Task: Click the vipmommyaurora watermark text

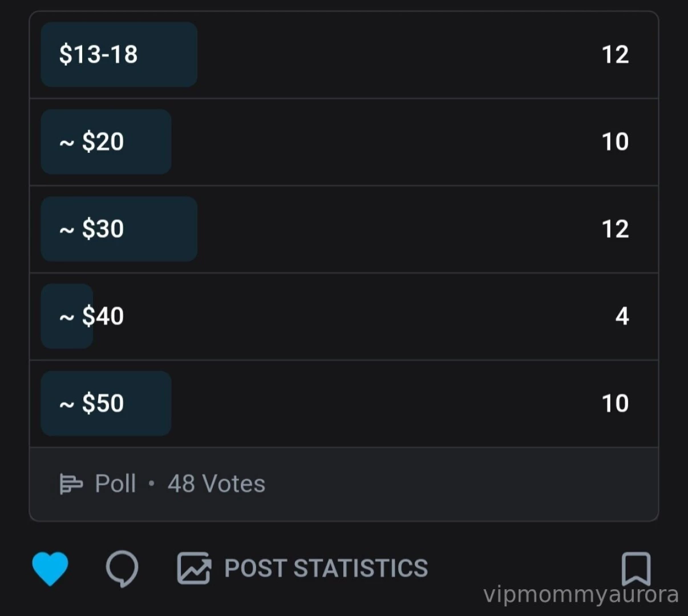Action: 581,594
